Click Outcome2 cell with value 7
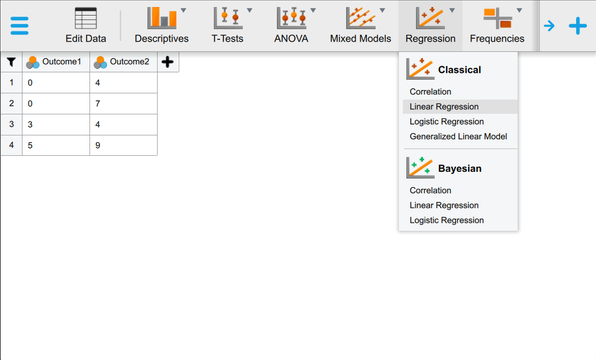Screen dimensions: 596x360 point(124,103)
